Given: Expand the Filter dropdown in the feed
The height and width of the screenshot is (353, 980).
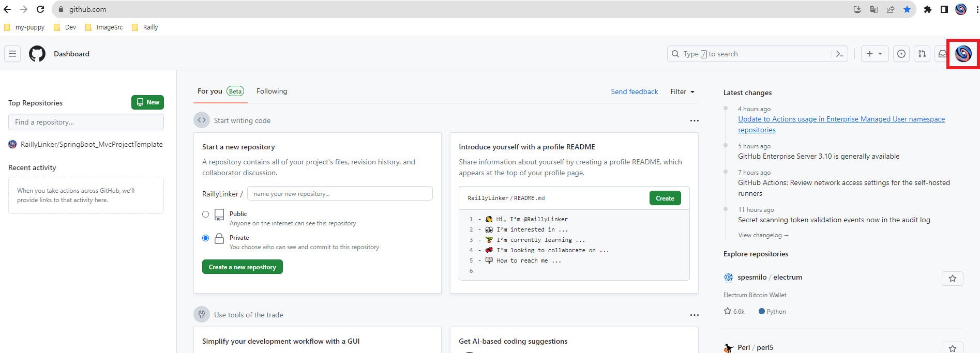Looking at the screenshot, I should tap(682, 91).
